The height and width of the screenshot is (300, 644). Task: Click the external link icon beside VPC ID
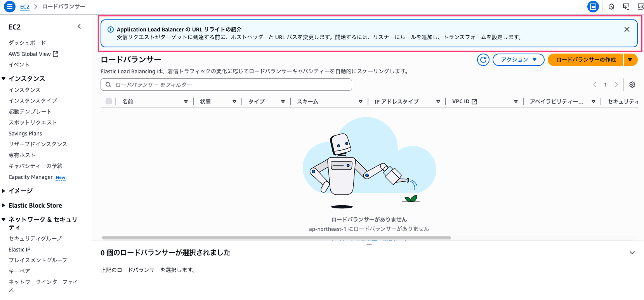point(474,102)
